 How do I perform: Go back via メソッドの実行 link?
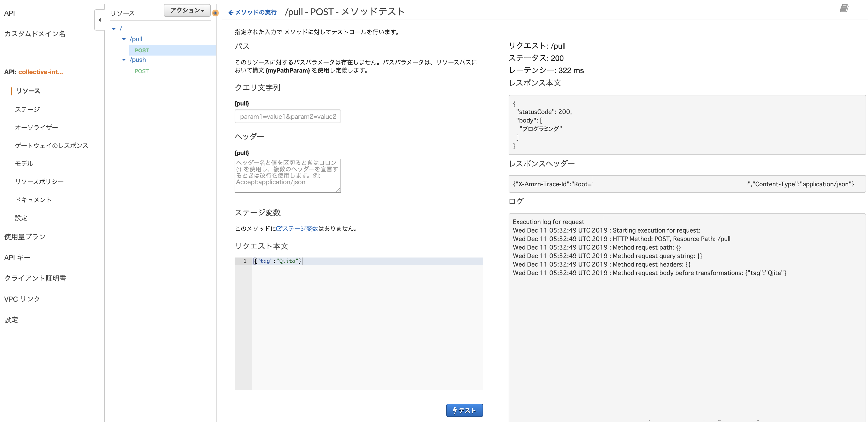coord(252,12)
